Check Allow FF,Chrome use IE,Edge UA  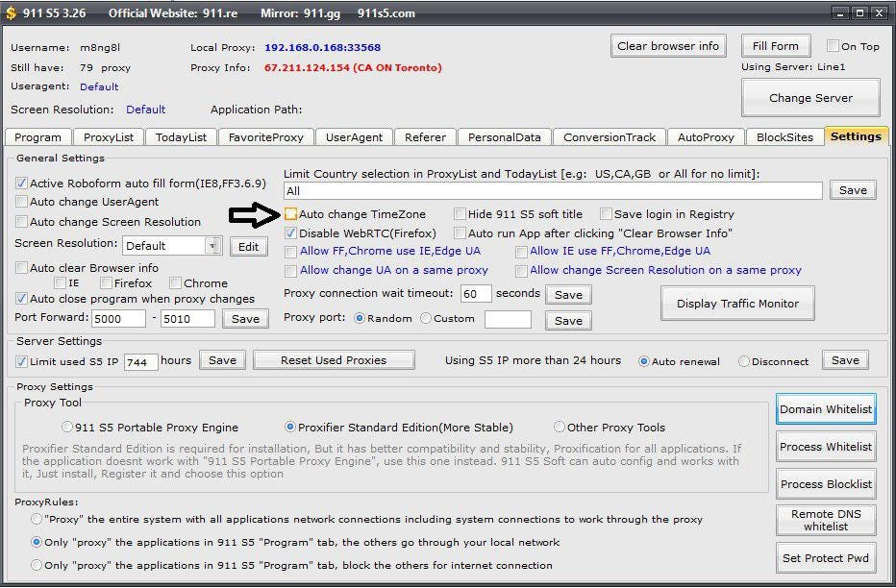click(x=291, y=252)
